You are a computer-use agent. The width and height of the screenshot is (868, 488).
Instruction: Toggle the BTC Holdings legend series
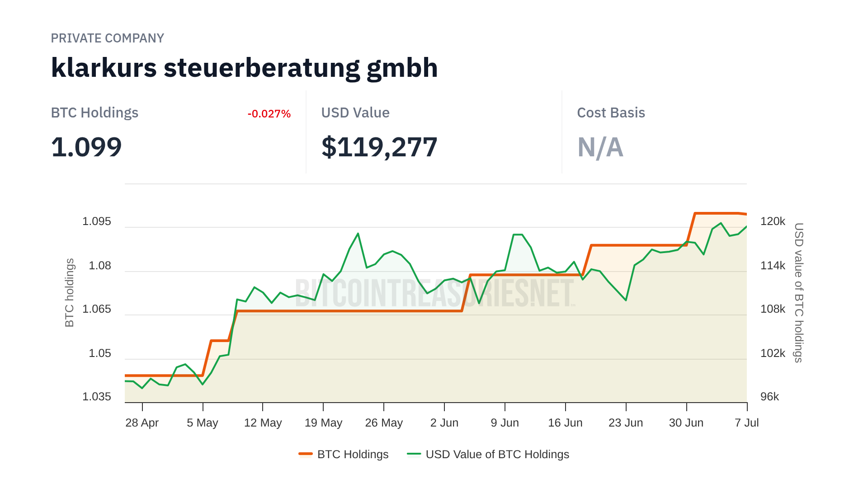click(353, 454)
